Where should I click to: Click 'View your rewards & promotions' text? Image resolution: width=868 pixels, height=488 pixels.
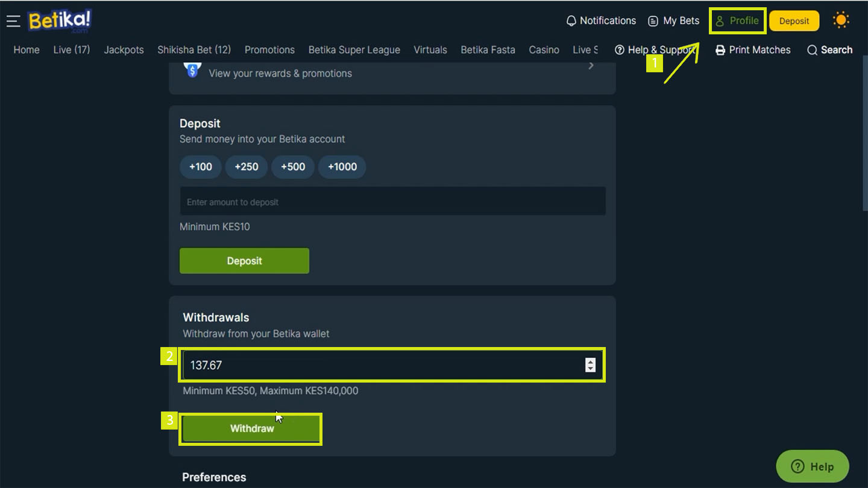pyautogui.click(x=280, y=74)
